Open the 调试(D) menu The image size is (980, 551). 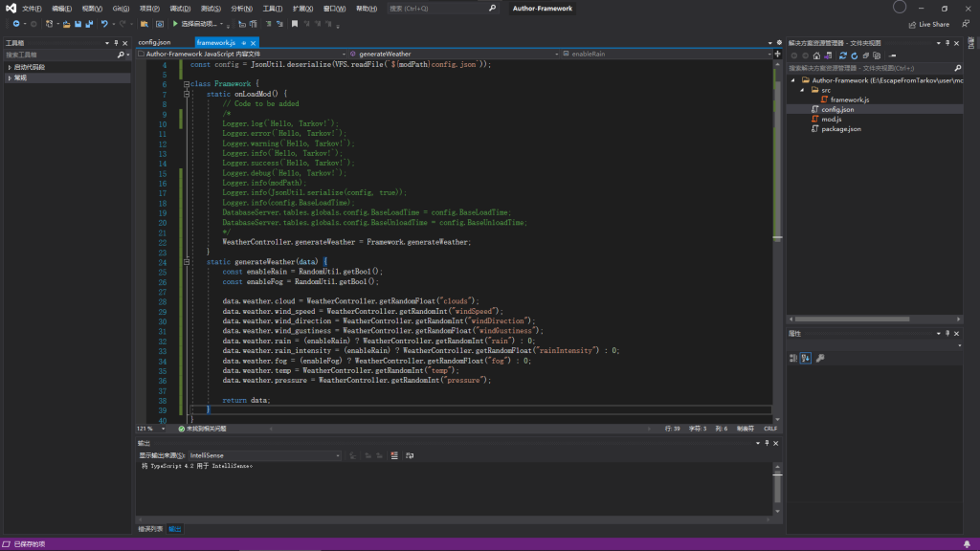click(x=180, y=8)
